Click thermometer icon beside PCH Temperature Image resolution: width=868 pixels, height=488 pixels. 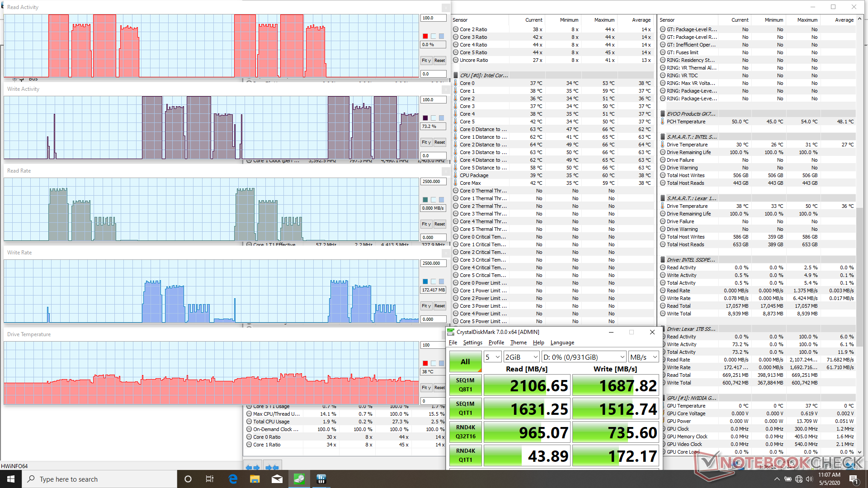click(x=662, y=122)
